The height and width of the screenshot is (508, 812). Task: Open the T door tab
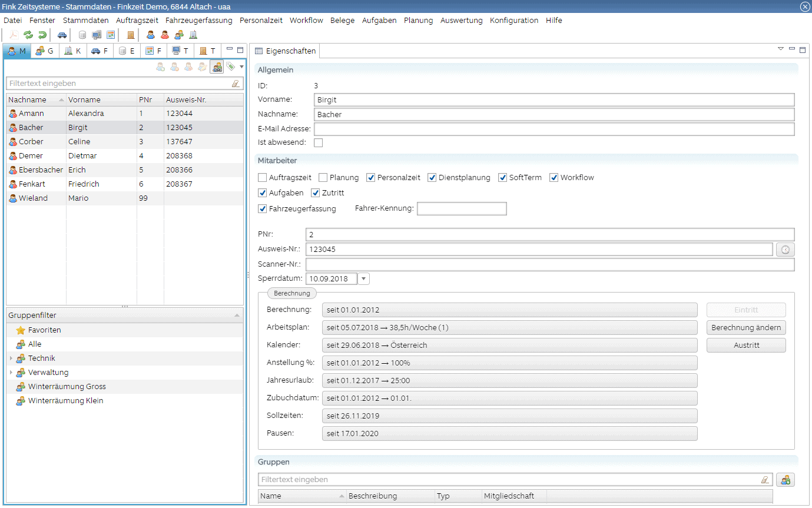208,51
